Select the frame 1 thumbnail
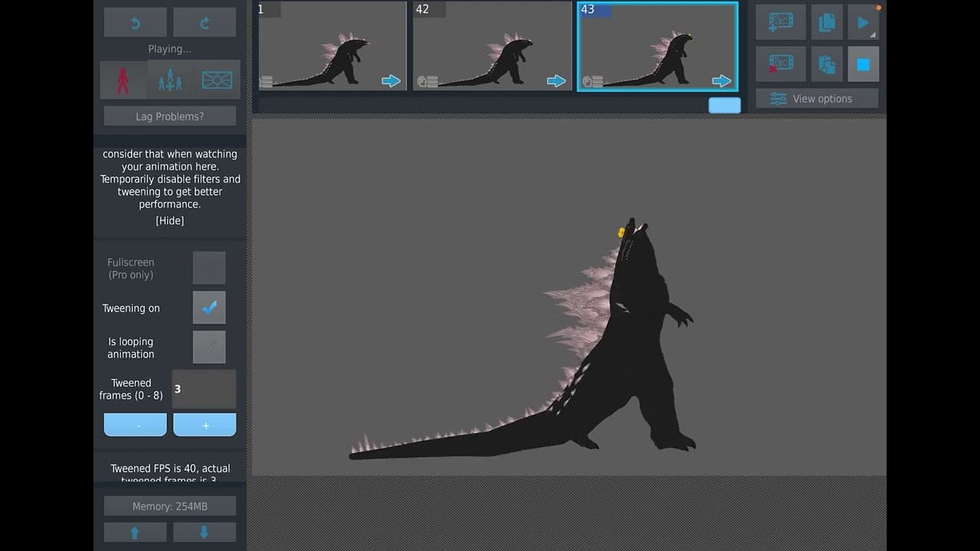Image resolution: width=980 pixels, height=551 pixels. click(332, 46)
